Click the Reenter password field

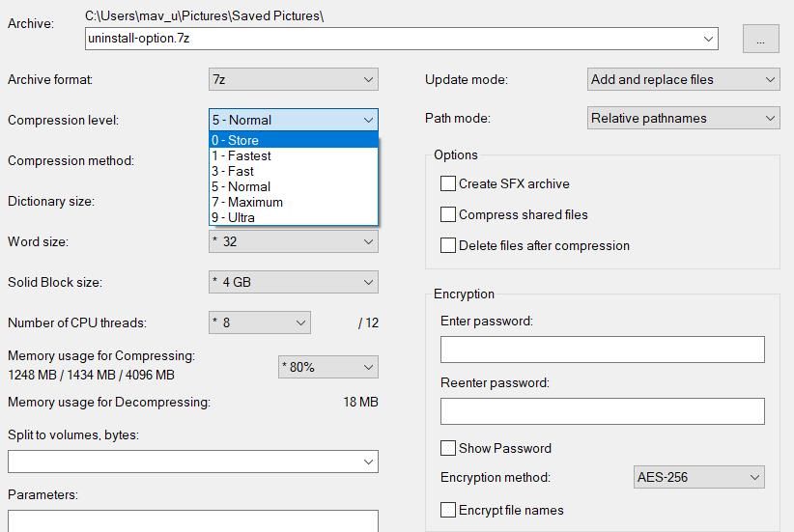tap(603, 411)
